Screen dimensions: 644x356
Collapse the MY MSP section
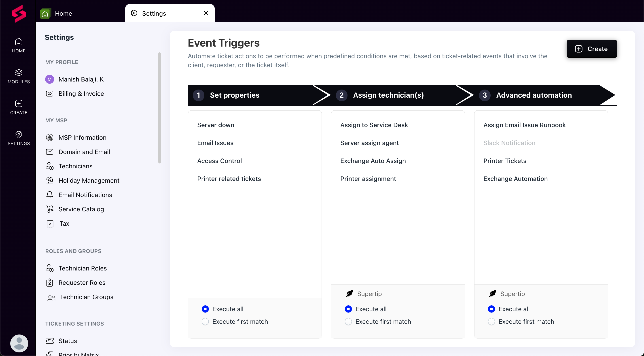56,120
